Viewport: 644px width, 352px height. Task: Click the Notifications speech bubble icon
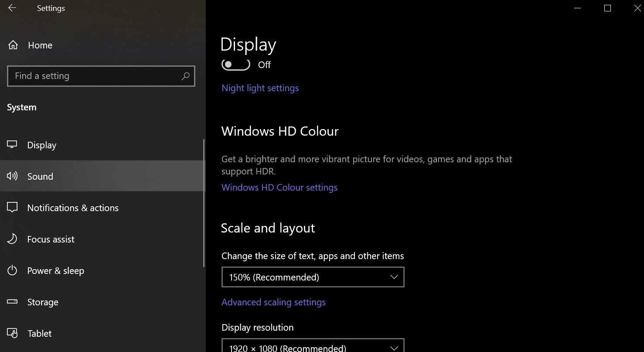[12, 207]
